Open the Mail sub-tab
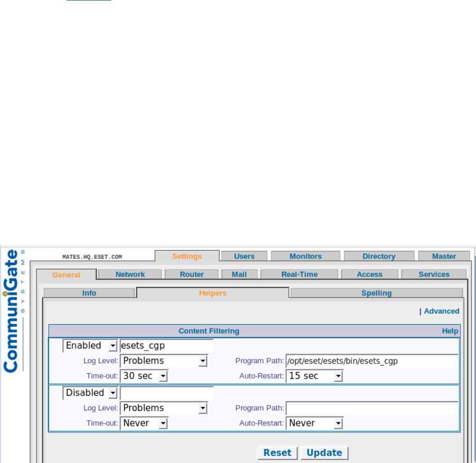 tap(239, 274)
